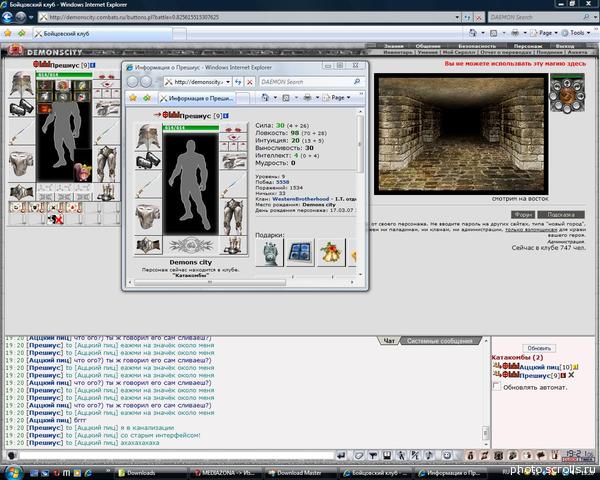600x480 pixels.
Task: Click the floppy save icon in chat toolbar
Action: coord(387,455)
